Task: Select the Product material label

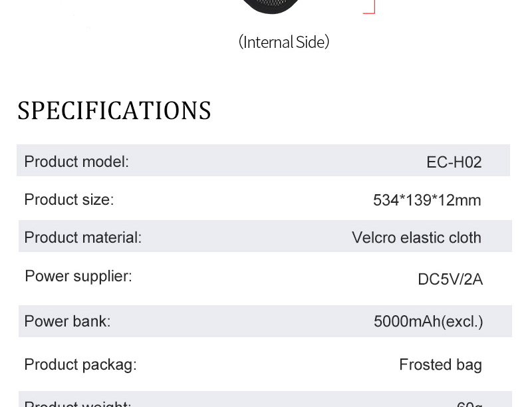Action: pos(83,237)
